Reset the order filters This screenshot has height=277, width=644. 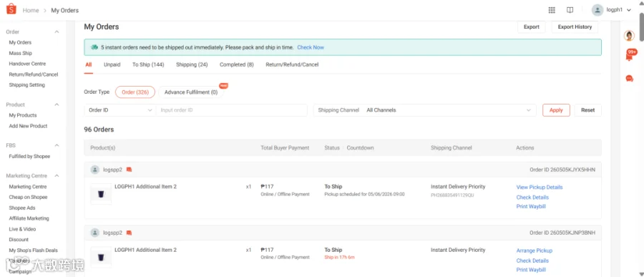[x=587, y=110]
